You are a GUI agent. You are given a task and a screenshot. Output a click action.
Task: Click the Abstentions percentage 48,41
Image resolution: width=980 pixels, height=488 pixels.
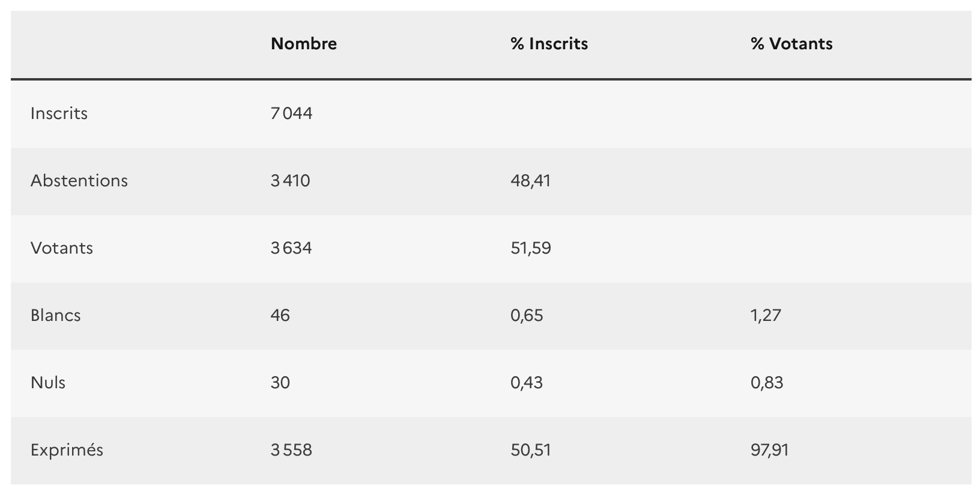(x=530, y=181)
